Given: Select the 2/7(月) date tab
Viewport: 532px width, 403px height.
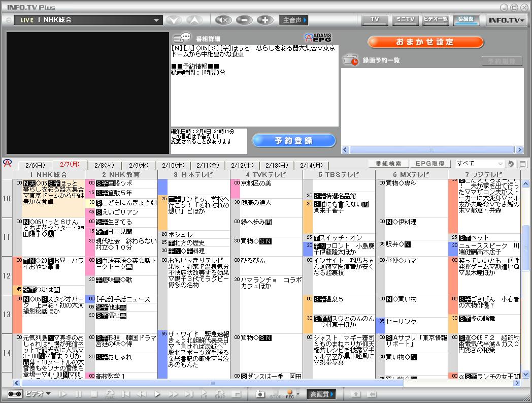Looking at the screenshot, I should point(70,165).
